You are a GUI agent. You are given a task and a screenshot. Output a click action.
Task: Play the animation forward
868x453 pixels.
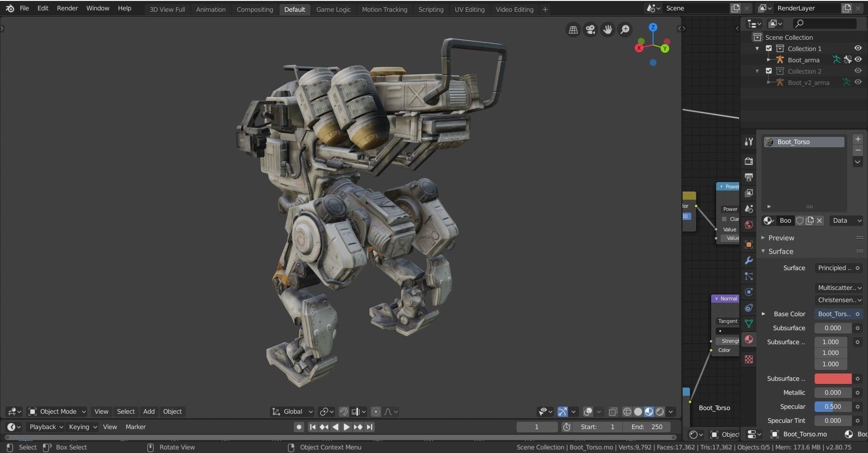tap(346, 427)
